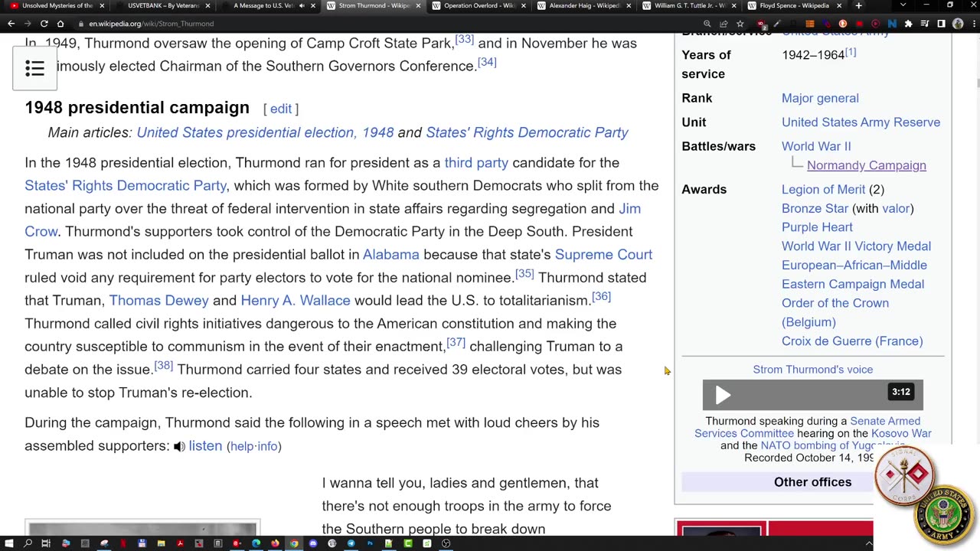Open OBS Studio from the taskbar
Screen dimensions: 980x551
pos(446,543)
